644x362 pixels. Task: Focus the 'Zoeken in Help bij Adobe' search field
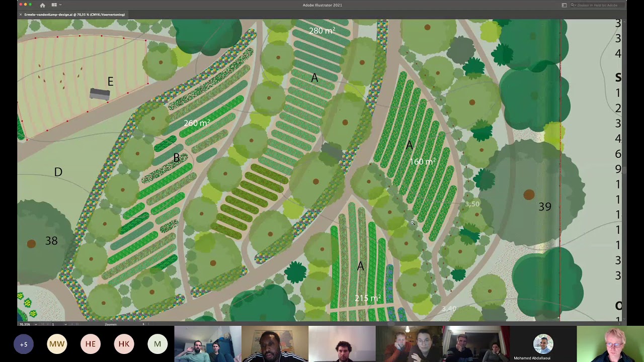coord(597,5)
